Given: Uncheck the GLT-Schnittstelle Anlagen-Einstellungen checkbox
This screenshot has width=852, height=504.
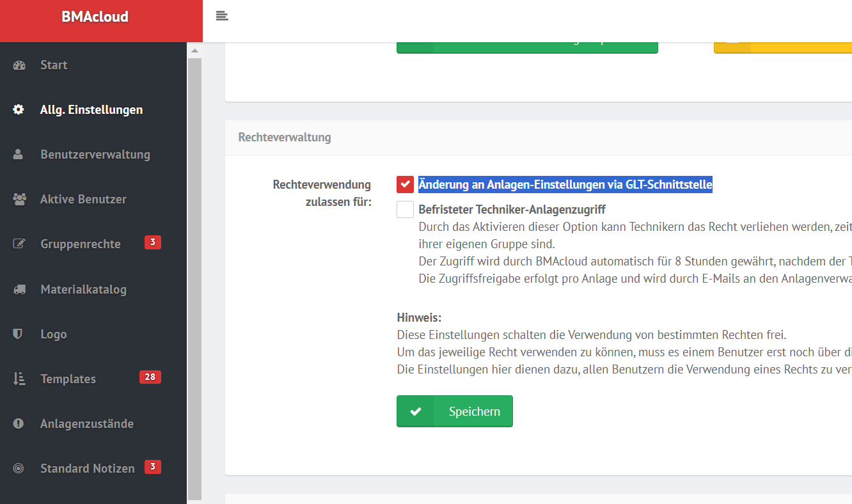Looking at the screenshot, I should point(405,185).
